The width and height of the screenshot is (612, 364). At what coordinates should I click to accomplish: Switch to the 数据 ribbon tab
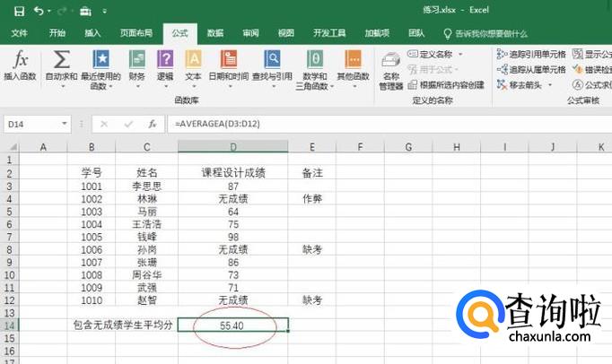point(215,33)
